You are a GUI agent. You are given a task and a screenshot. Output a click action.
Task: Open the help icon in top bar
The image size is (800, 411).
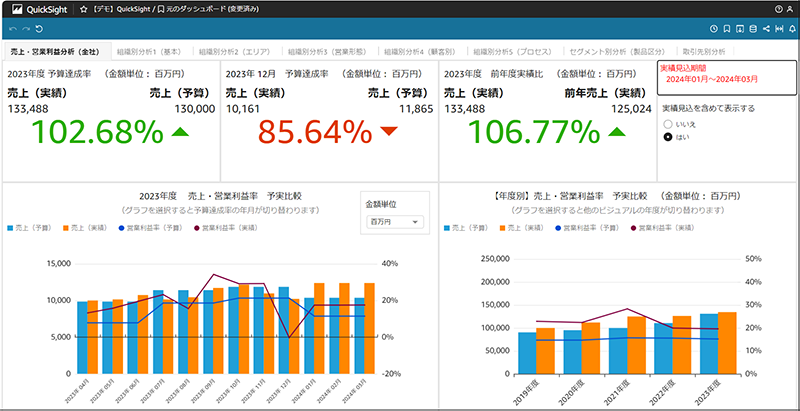pyautogui.click(x=777, y=9)
